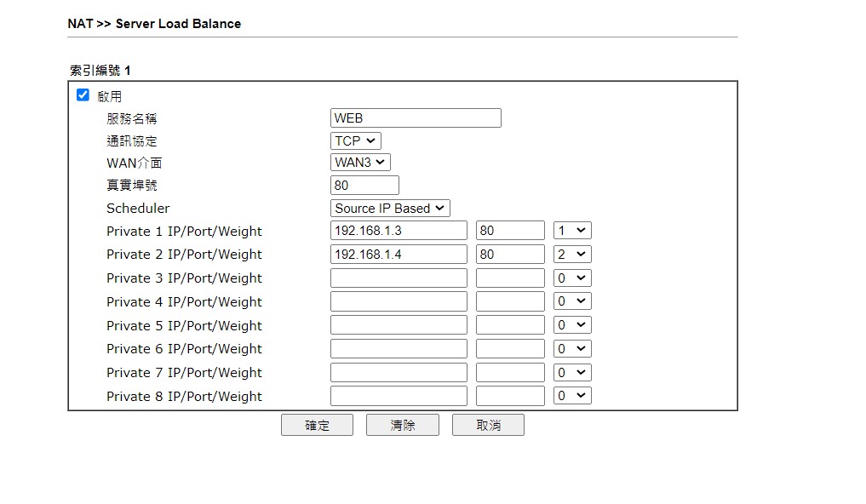The height and width of the screenshot is (504, 866).
Task: Open the WAN介面 WAN3 dropdown
Action: click(x=360, y=162)
